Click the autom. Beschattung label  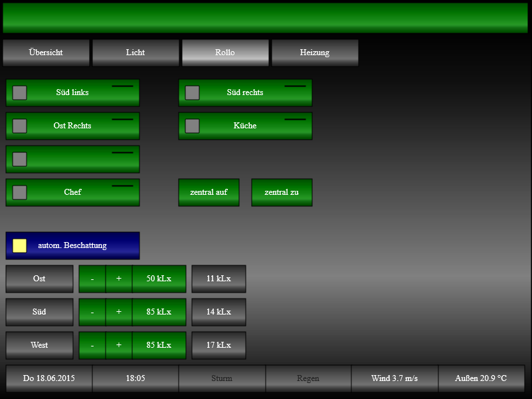click(72, 245)
